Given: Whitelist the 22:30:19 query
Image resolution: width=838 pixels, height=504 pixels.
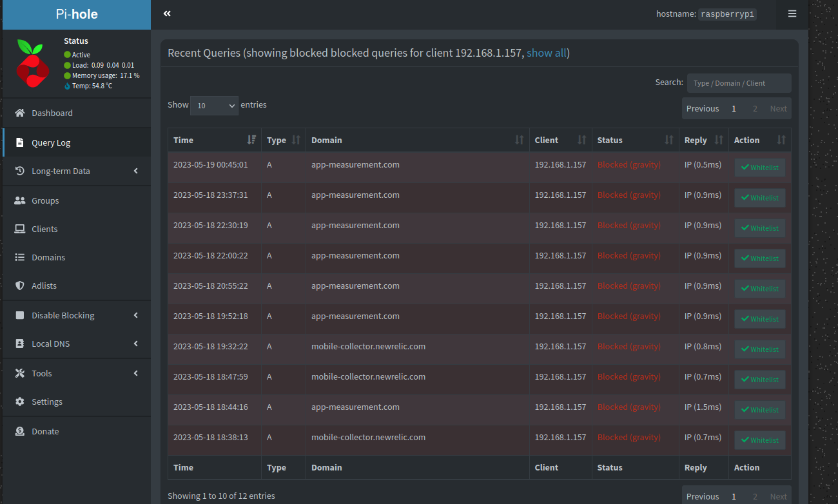Looking at the screenshot, I should click(x=760, y=228).
